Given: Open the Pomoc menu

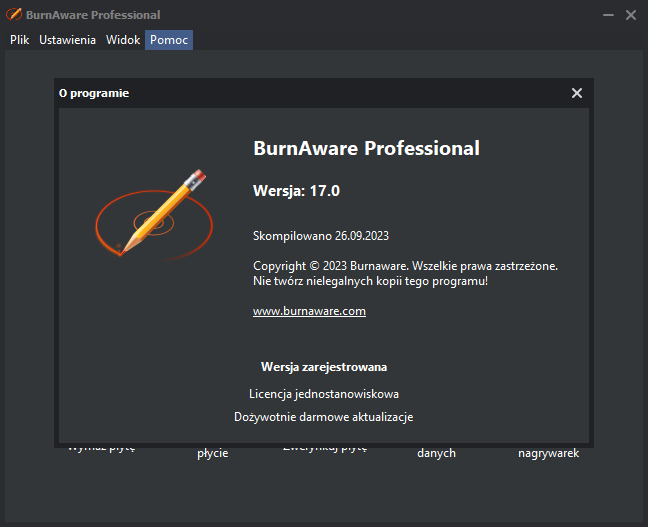Looking at the screenshot, I should tap(169, 40).
